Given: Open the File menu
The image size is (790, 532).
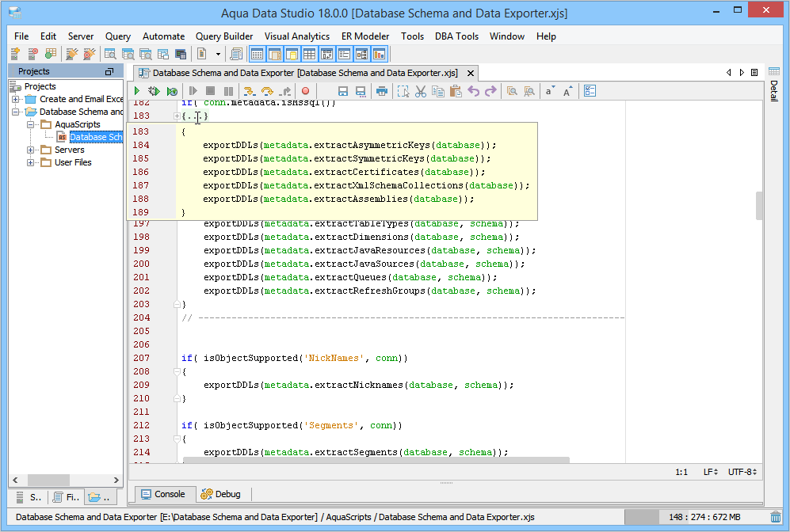Looking at the screenshot, I should coord(21,36).
